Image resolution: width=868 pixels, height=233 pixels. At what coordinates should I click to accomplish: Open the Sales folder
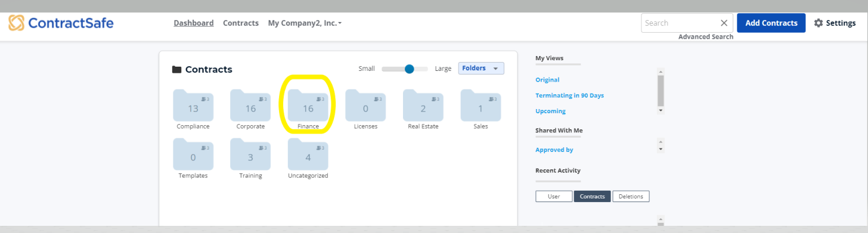coord(480,105)
